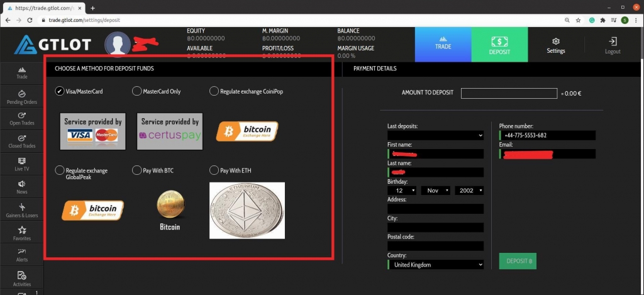The height and width of the screenshot is (295, 644).
Task: Select Regulate exchange GlobalPeak option
Action: 60,170
